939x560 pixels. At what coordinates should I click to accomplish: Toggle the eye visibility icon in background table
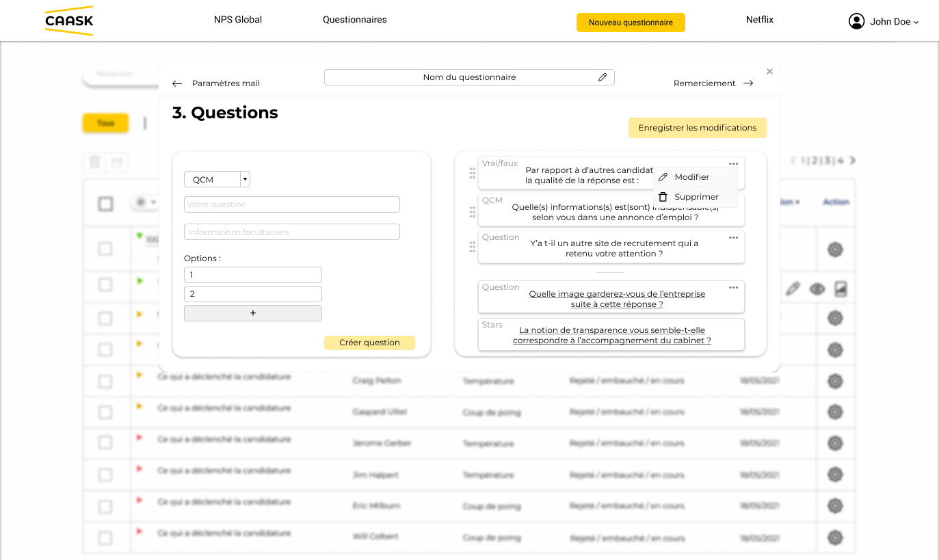[x=817, y=289]
